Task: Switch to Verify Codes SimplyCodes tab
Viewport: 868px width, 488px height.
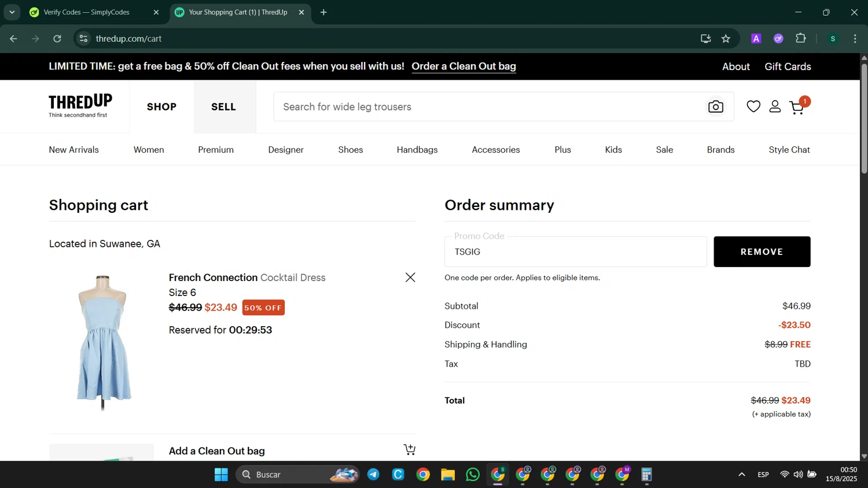Action: (x=87, y=12)
